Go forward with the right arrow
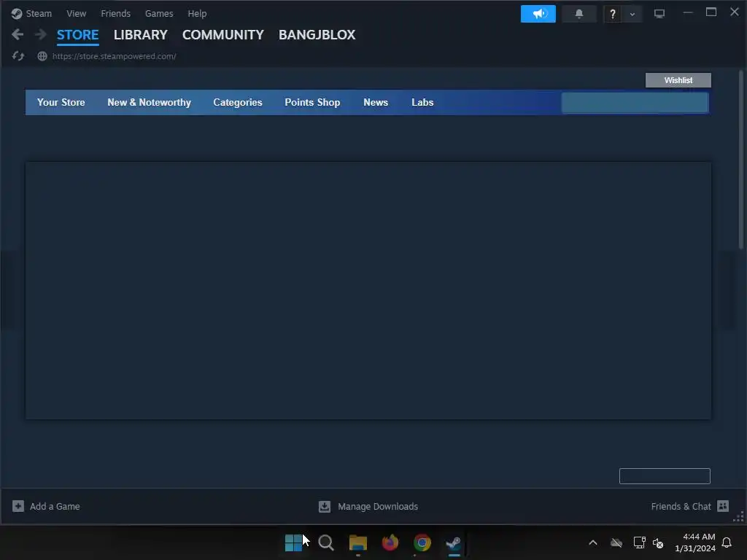 coord(41,34)
